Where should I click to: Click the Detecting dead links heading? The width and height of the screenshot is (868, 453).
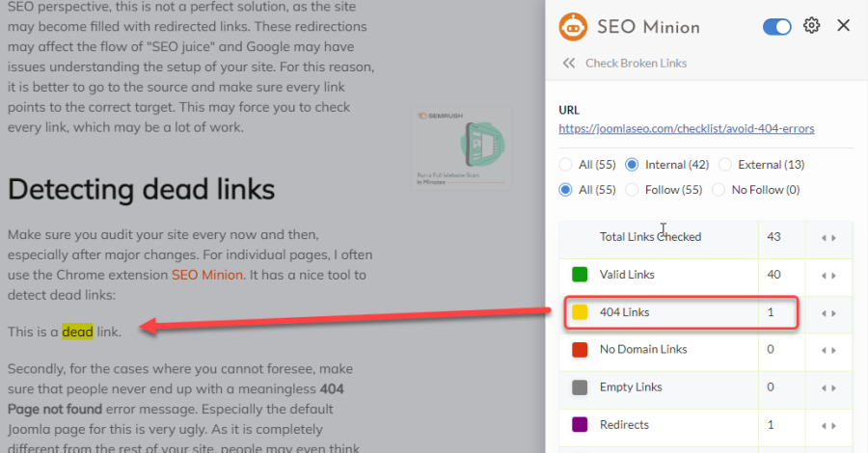pos(141,189)
